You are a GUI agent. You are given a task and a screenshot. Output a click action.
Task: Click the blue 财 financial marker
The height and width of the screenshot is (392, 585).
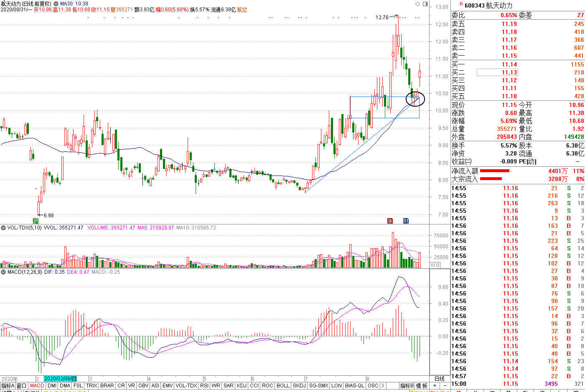point(405,221)
